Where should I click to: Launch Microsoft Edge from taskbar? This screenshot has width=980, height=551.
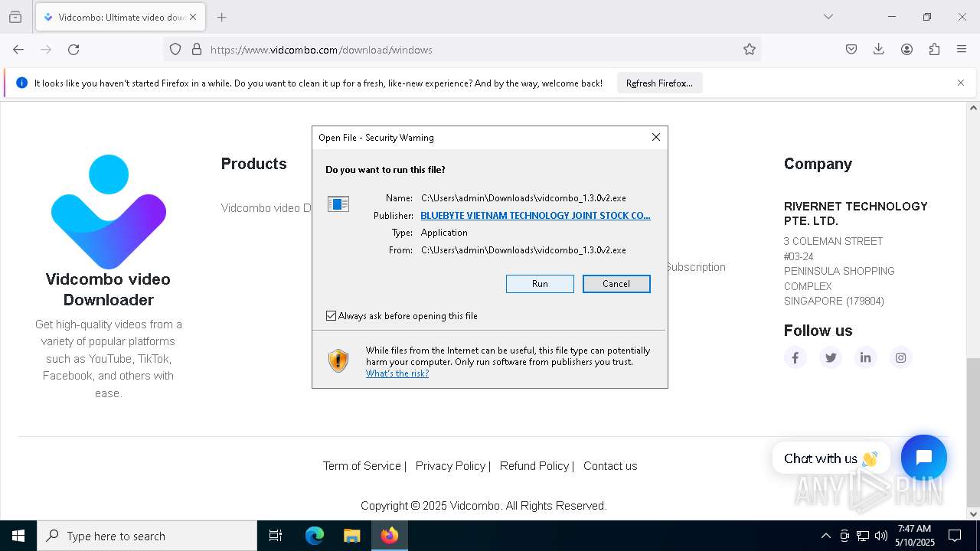click(315, 536)
